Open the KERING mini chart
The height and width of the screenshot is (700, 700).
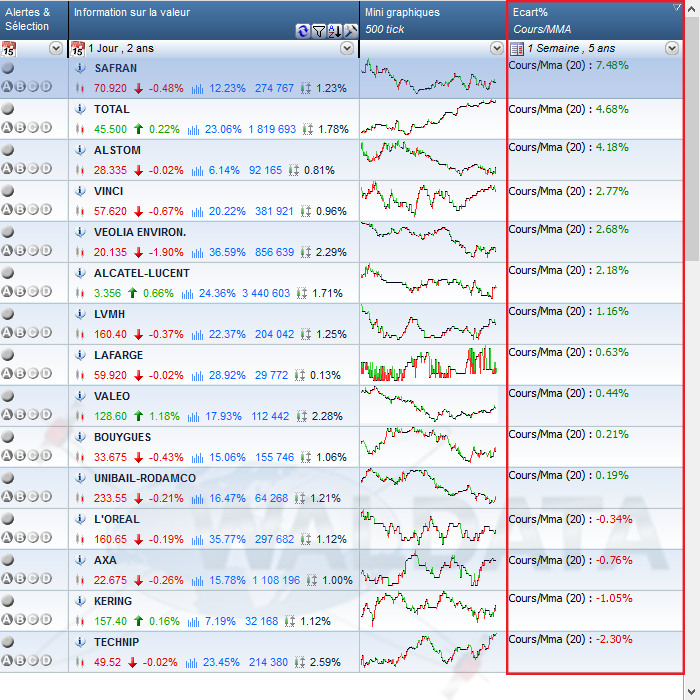(x=429, y=609)
